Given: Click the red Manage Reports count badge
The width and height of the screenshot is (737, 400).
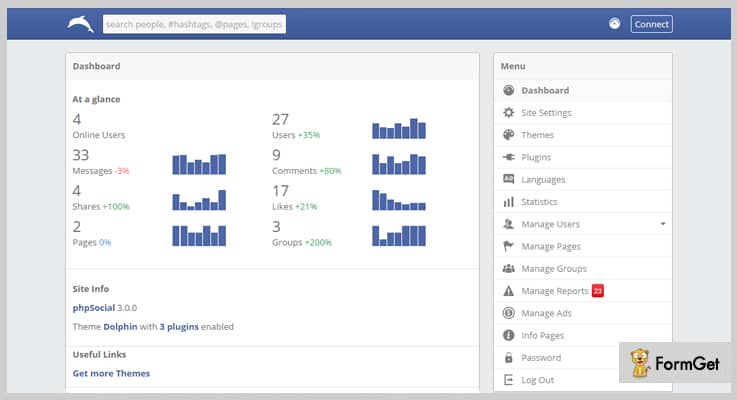Looking at the screenshot, I should 597,291.
